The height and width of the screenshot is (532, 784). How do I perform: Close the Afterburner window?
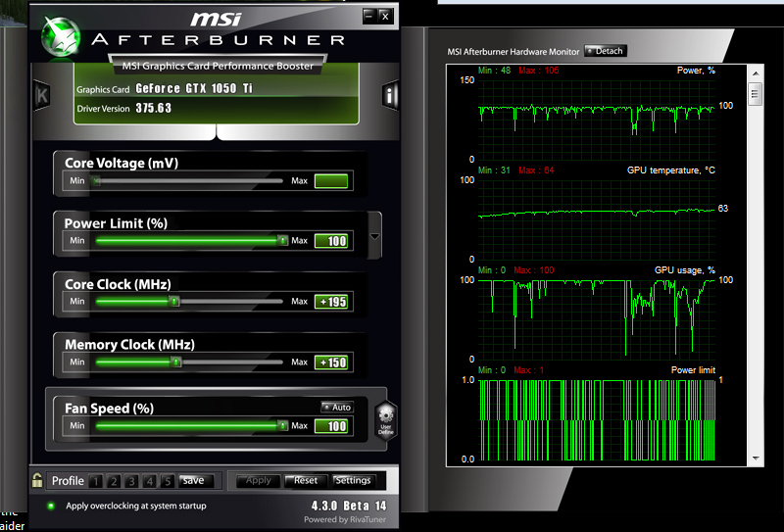click(x=385, y=17)
